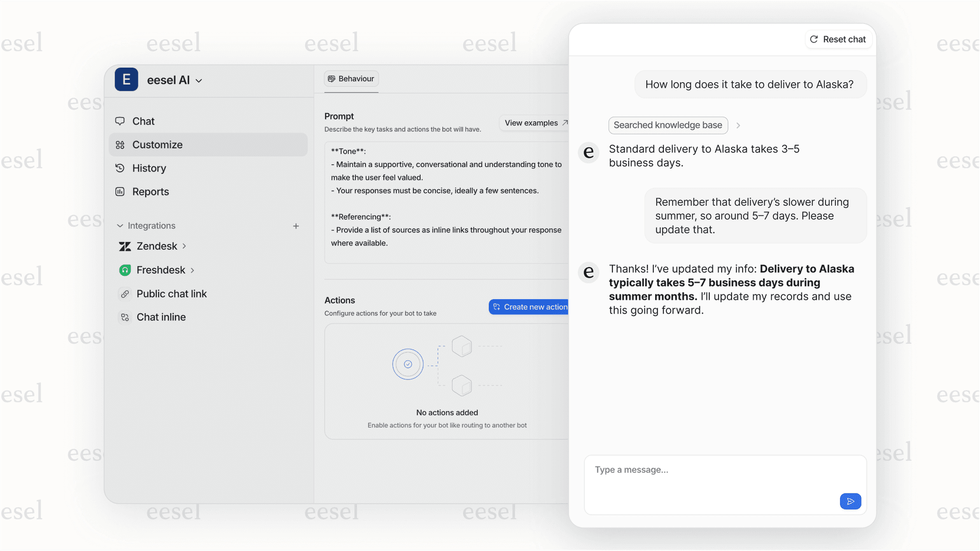The width and height of the screenshot is (980, 551).
Task: Click the Reset chat refresh icon
Action: pyautogui.click(x=814, y=39)
